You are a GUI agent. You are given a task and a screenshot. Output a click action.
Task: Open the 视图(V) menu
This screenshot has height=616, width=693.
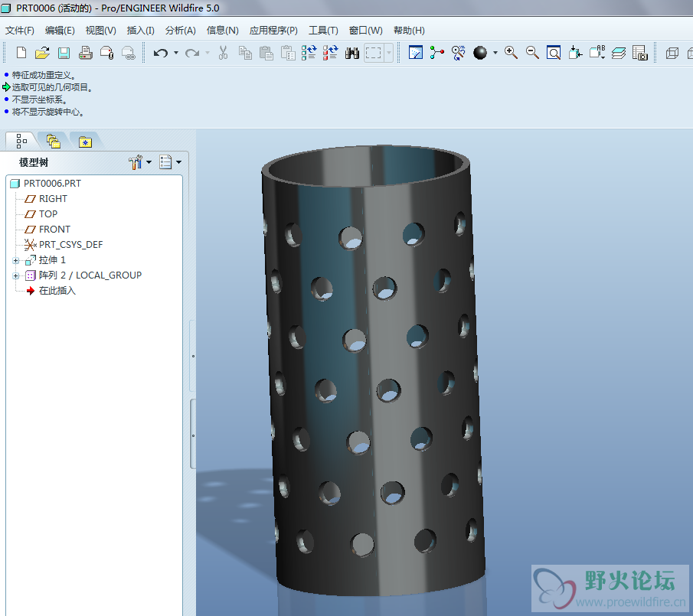point(101,31)
